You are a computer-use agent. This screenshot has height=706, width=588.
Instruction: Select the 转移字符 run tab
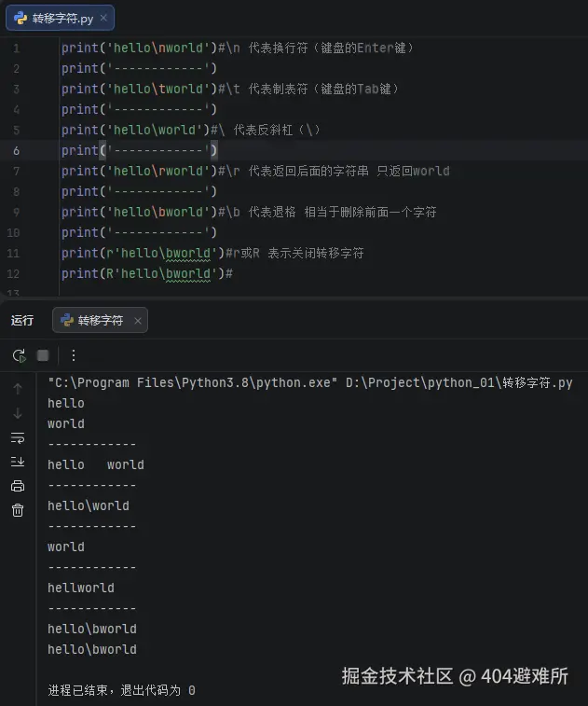coord(100,320)
